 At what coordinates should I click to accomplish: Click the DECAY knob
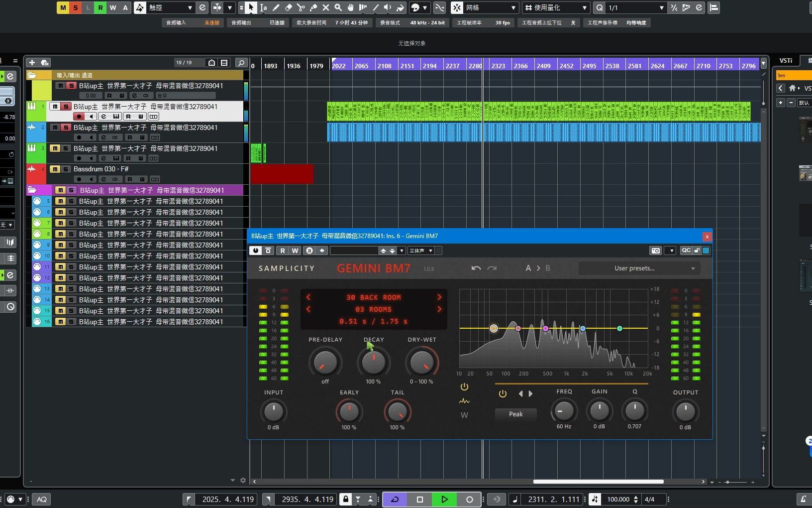click(373, 363)
